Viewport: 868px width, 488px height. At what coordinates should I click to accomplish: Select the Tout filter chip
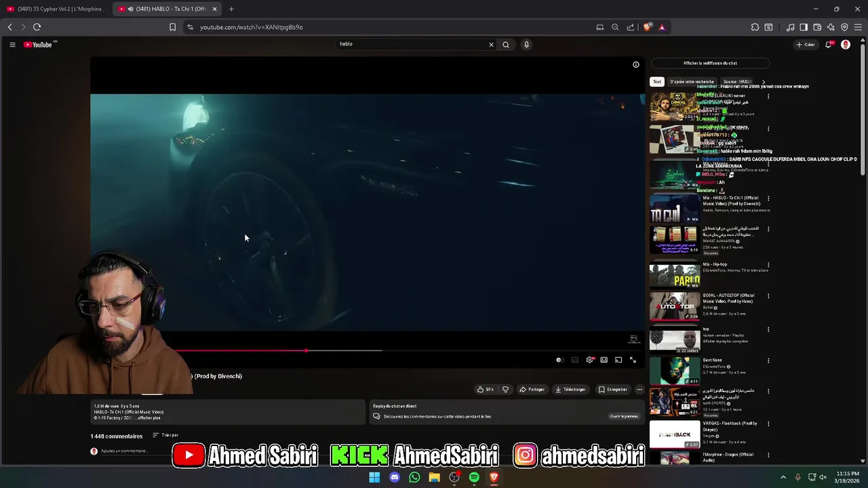coord(656,82)
